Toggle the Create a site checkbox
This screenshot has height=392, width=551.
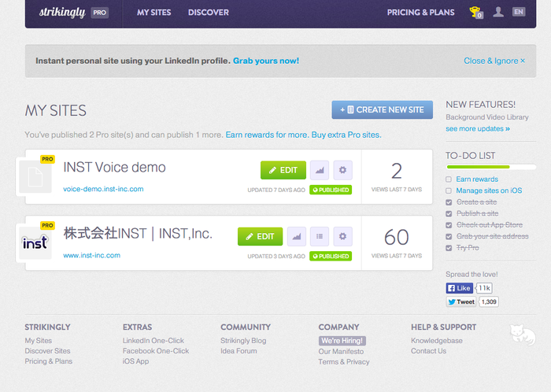[x=449, y=202]
